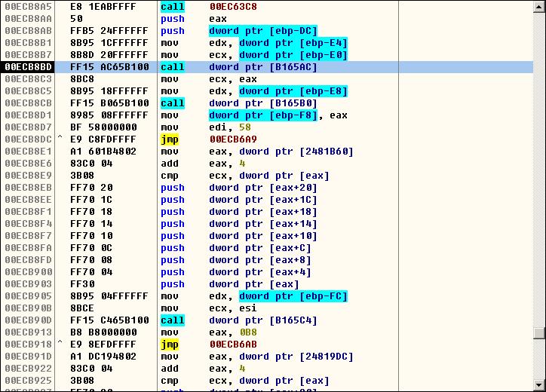Click push dword ptr [eax+C]
This screenshot has width=546, height=392.
(x=236, y=248)
